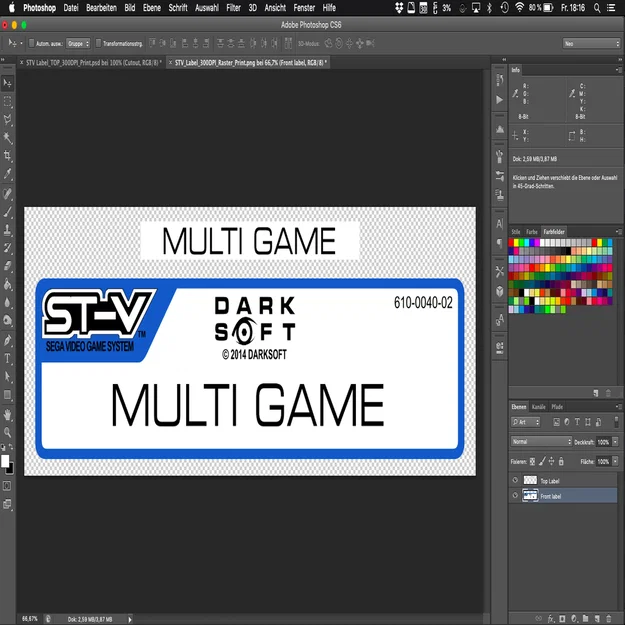Select the Lasso tool
Viewport: 625px width, 625px height.
8,120
